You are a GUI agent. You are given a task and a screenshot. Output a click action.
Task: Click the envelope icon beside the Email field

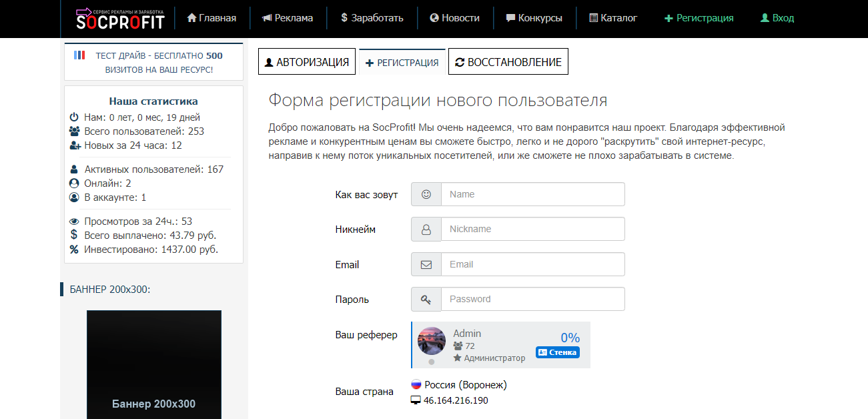pyautogui.click(x=426, y=264)
